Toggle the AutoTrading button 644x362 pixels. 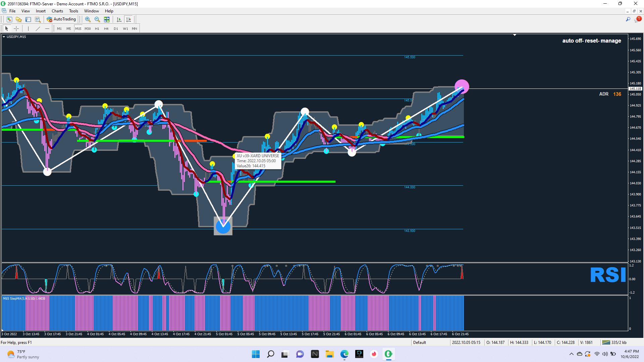click(61, 19)
